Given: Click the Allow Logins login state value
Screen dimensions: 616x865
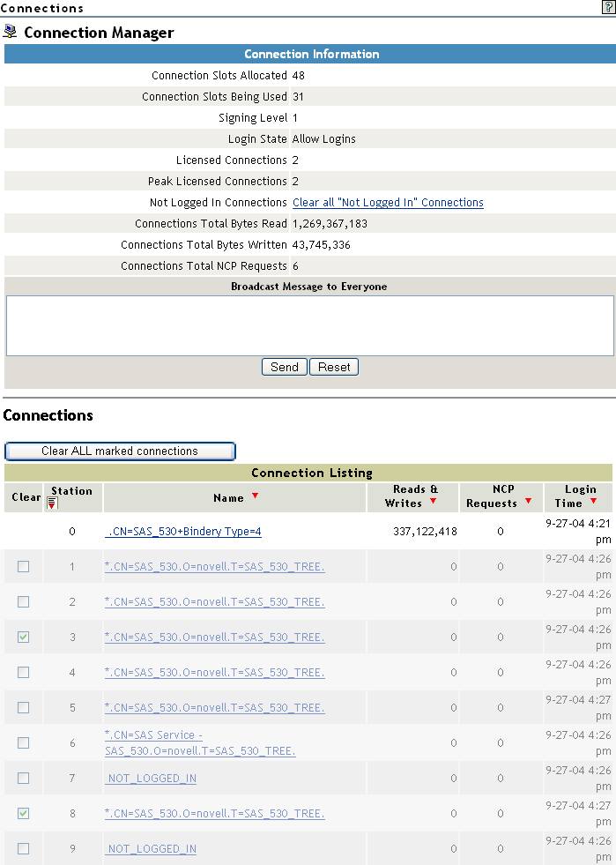Looking at the screenshot, I should pyautogui.click(x=323, y=139).
